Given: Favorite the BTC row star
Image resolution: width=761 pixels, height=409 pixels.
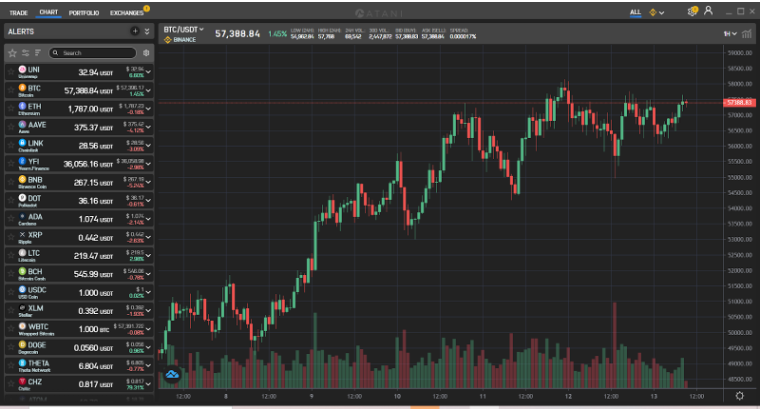Looking at the screenshot, I should point(11,91).
